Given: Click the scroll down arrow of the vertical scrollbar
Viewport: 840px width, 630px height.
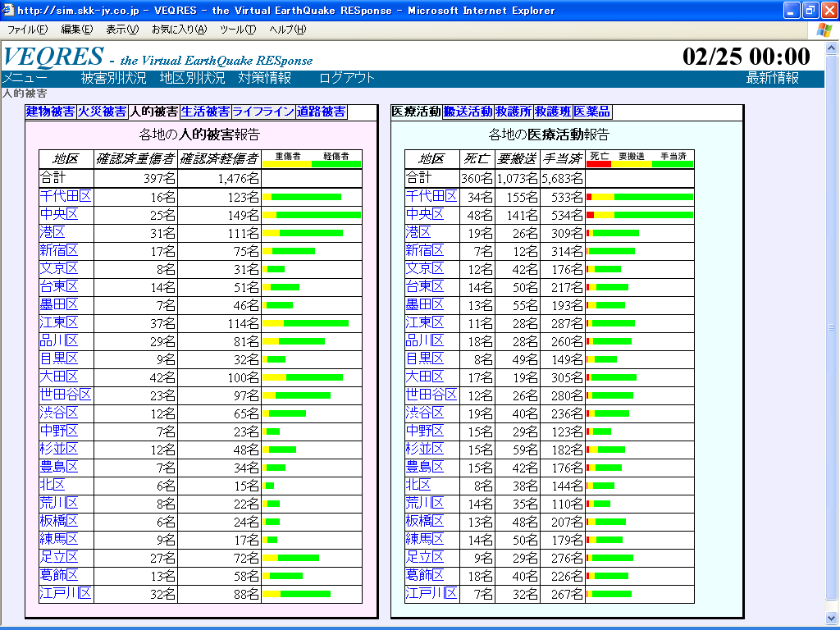Looking at the screenshot, I should 832,618.
